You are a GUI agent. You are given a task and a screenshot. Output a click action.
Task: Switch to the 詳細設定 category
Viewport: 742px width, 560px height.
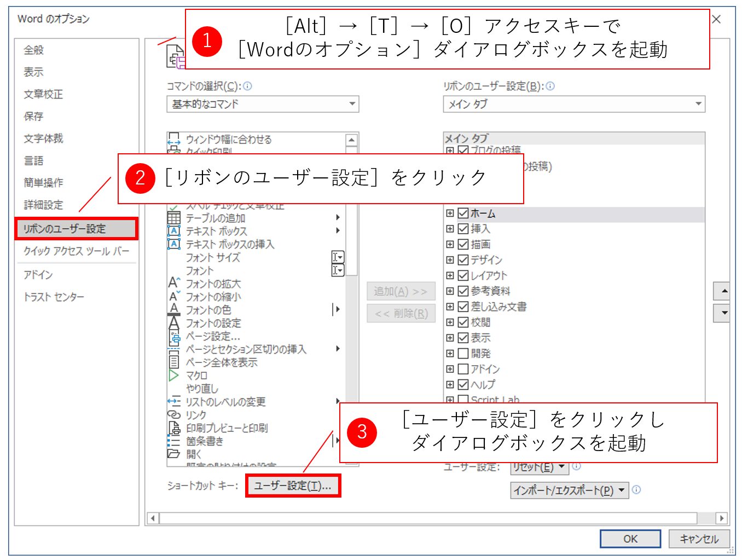(x=43, y=205)
